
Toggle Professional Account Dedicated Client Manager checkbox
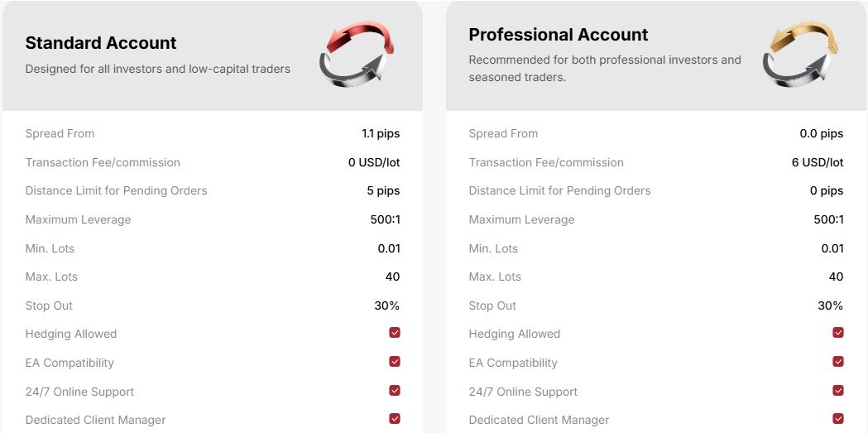838,419
